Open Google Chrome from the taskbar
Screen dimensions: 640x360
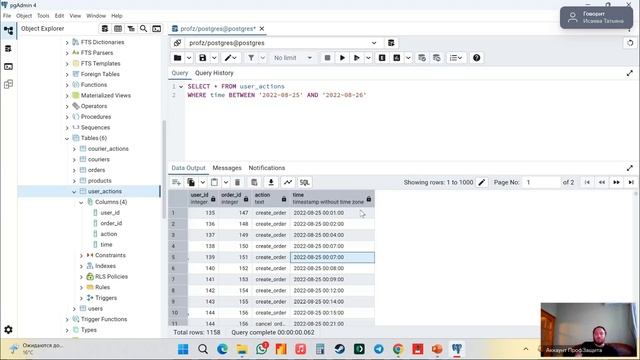[x=398, y=349]
